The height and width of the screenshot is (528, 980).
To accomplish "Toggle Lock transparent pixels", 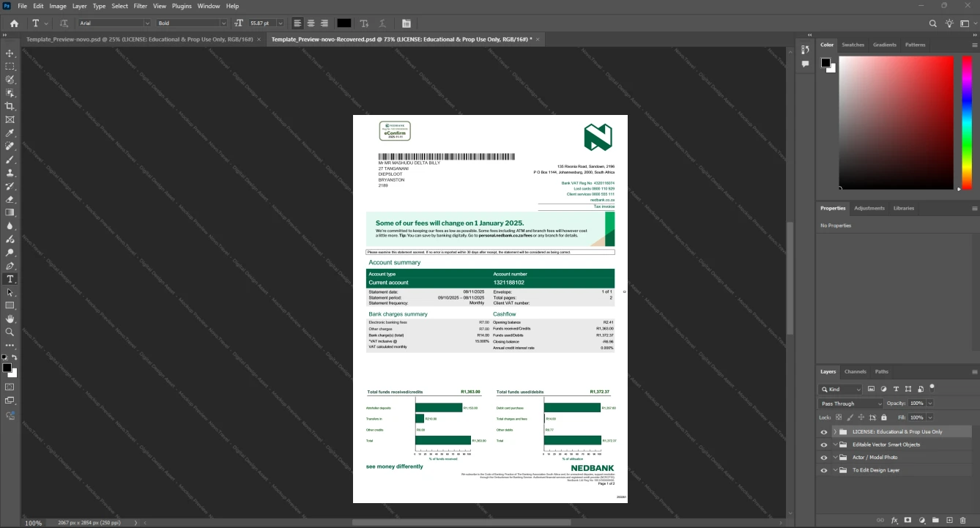I will tap(839, 417).
